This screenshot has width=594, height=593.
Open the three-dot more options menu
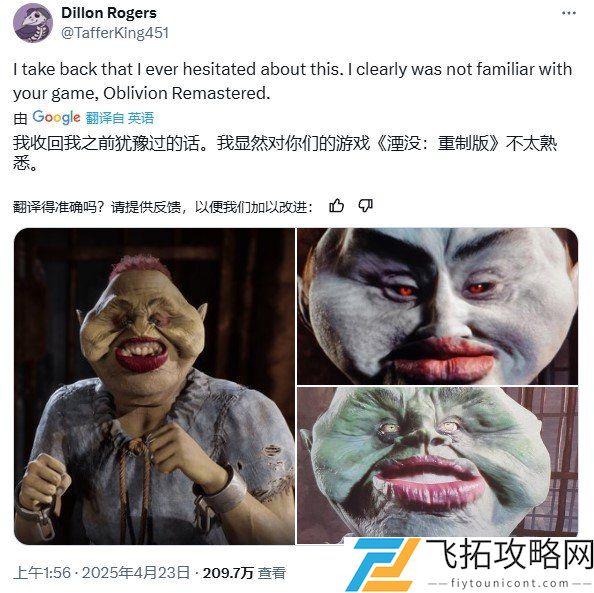coord(569,13)
